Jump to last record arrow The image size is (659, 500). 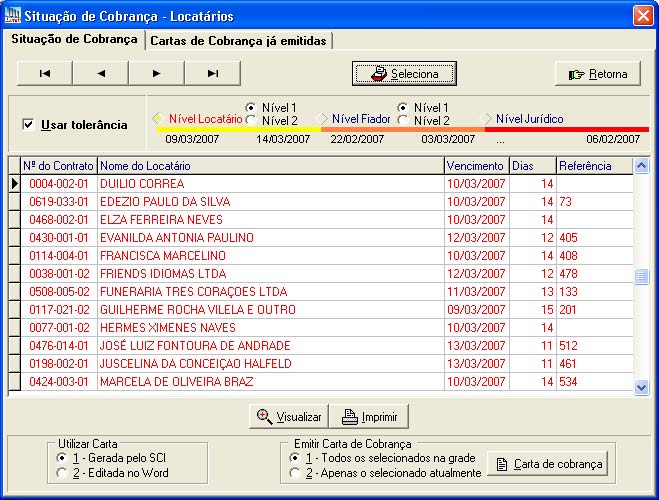212,73
